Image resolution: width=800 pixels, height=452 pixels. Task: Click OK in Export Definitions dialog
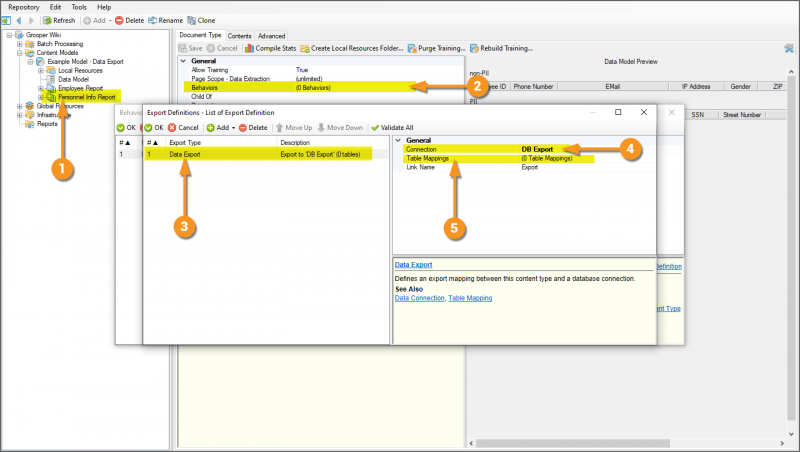click(154, 128)
